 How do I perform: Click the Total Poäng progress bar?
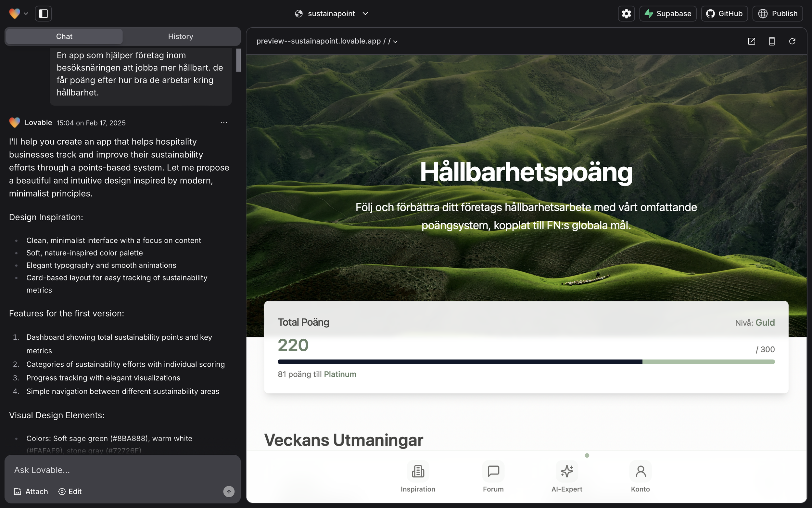click(x=527, y=361)
